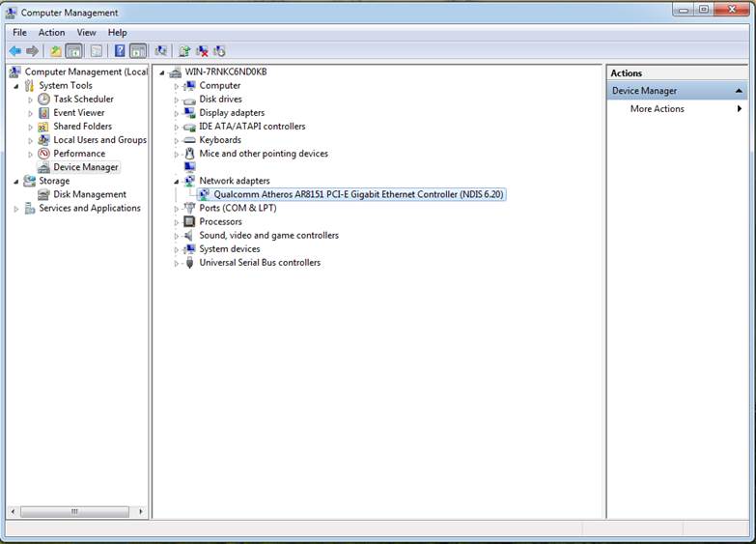Expand the Event Viewer node
This screenshot has height=544, width=756.
30,113
